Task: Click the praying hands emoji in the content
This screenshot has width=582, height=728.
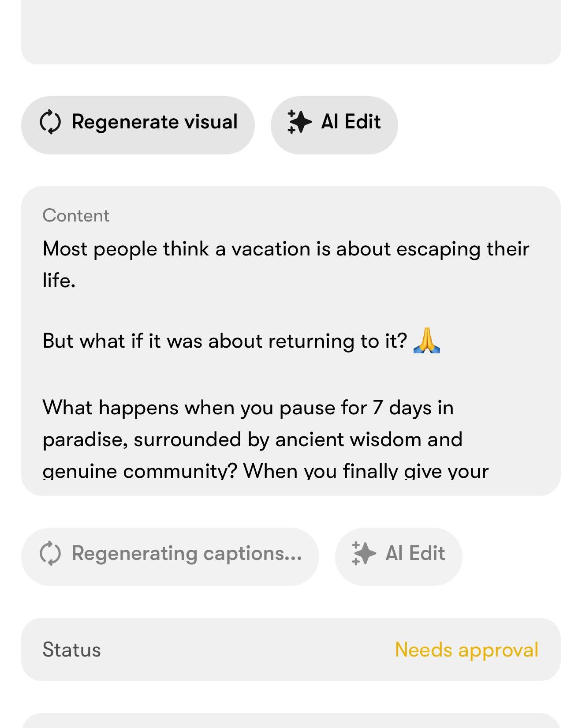Action: 426,341
